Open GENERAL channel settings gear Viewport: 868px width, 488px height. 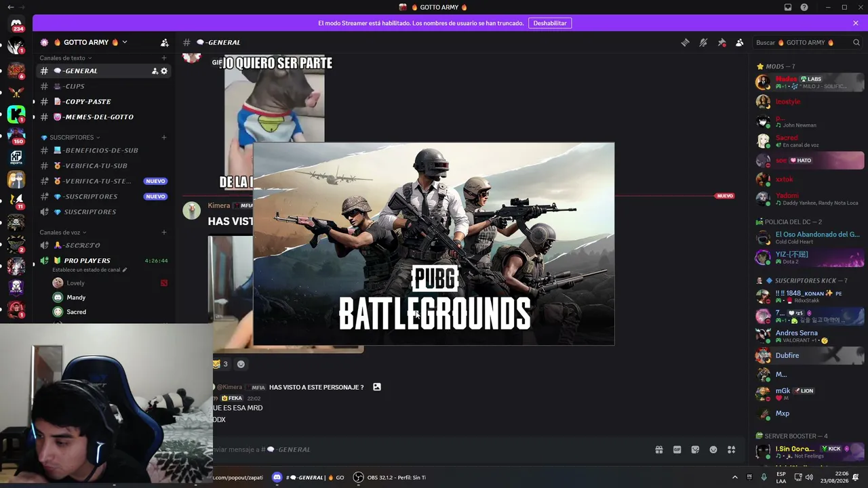tap(164, 71)
